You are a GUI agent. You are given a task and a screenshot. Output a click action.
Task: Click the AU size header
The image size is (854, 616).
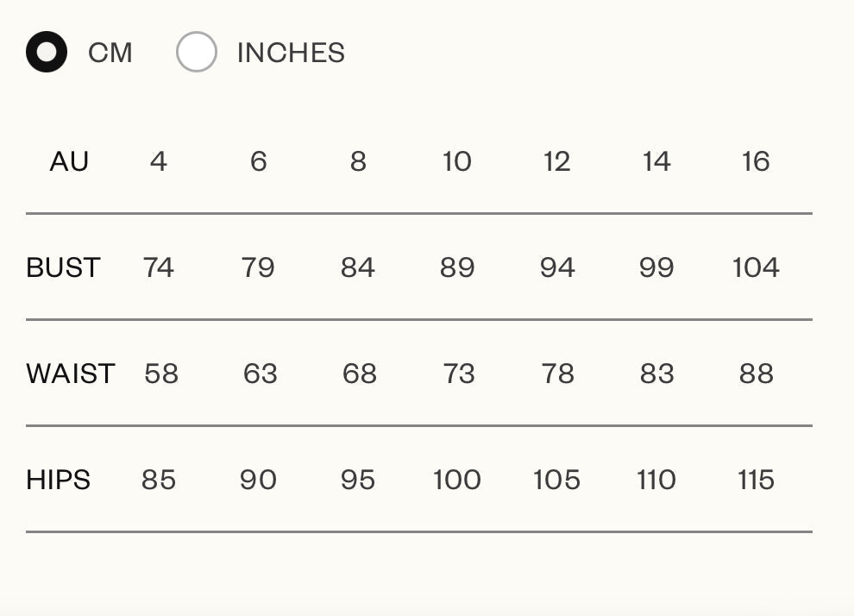pyautogui.click(x=69, y=161)
